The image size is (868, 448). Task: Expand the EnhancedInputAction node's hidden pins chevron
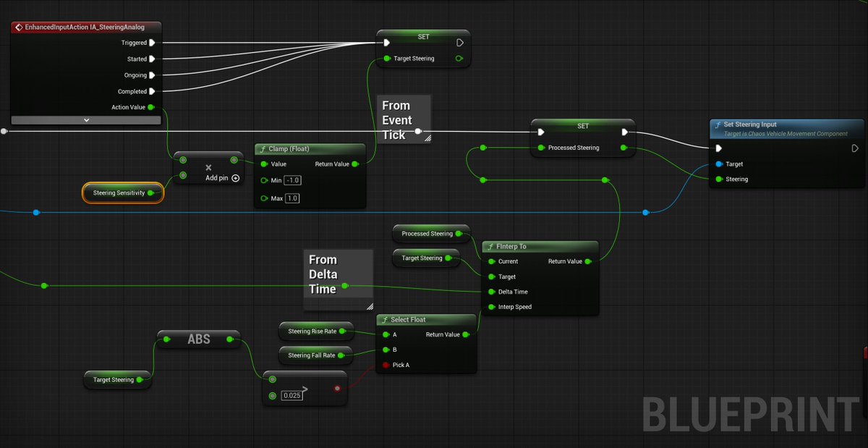pyautogui.click(x=86, y=120)
